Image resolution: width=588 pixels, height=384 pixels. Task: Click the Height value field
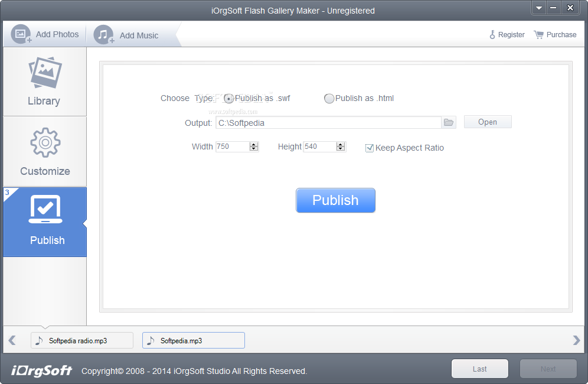click(x=319, y=147)
